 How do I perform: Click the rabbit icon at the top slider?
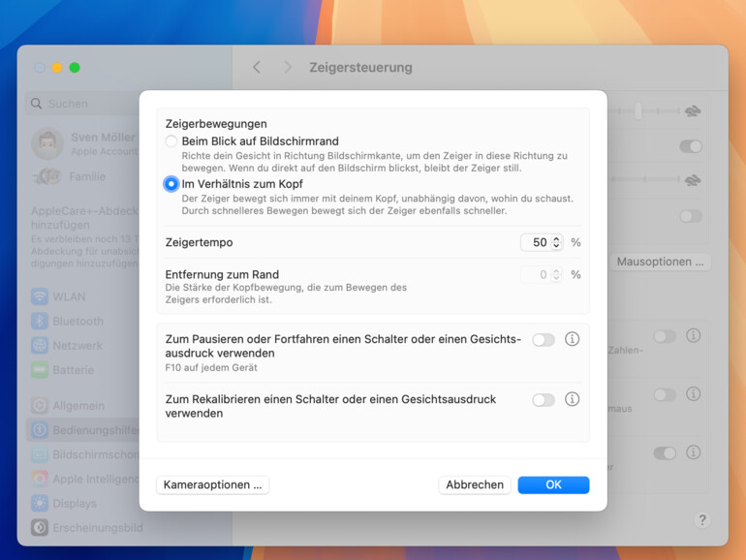[x=693, y=111]
